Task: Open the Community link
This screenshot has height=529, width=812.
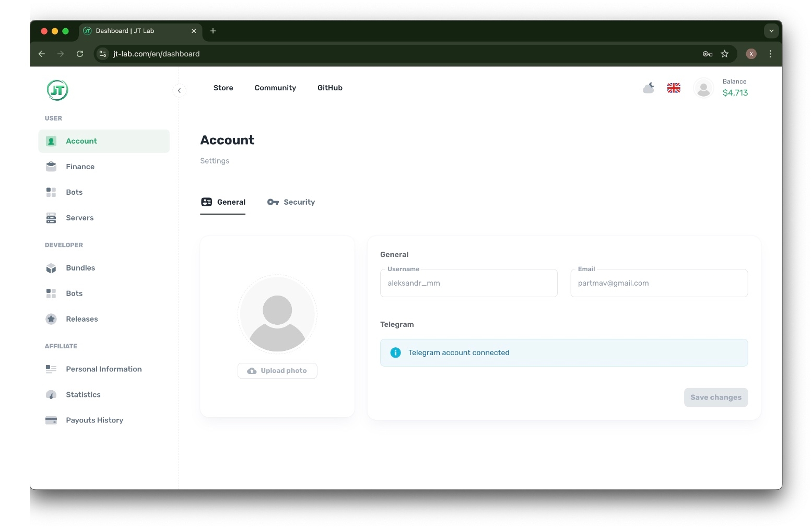Action: [x=275, y=88]
